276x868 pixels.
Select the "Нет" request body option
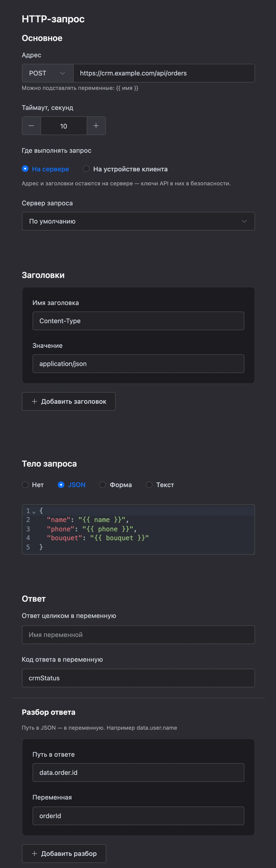(33, 485)
